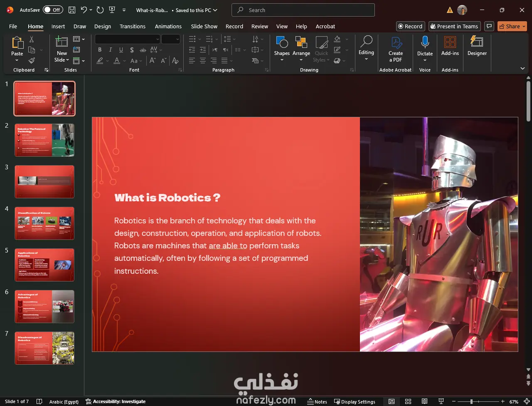This screenshot has height=406, width=532.
Task: Open Reading View from status bar
Action: (424, 401)
